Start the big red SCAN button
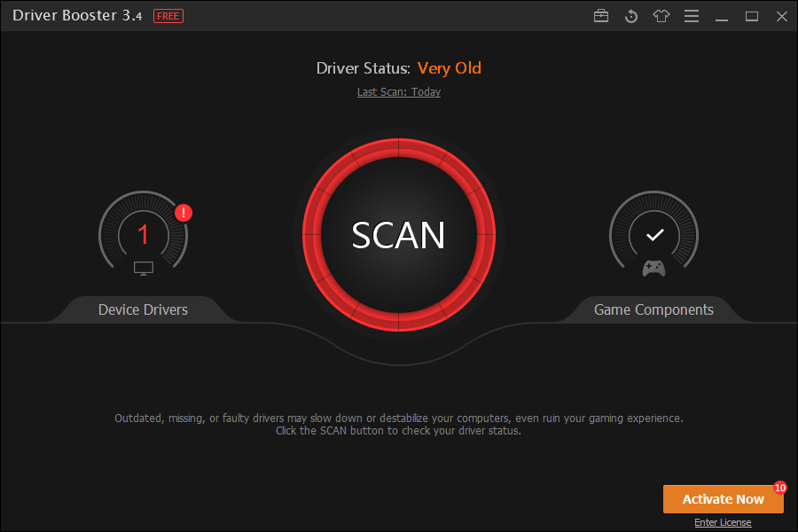This screenshot has height=532, width=798. 398,235
